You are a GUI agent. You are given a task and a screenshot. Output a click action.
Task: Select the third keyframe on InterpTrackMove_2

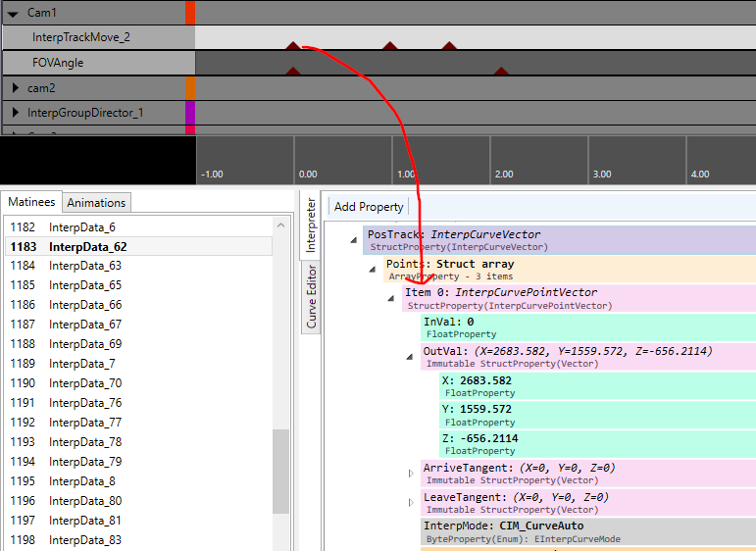point(449,45)
